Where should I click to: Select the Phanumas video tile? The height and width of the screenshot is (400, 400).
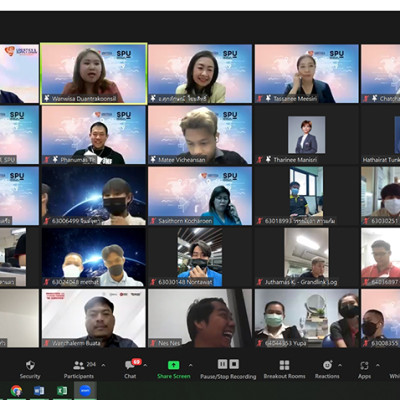point(94,135)
